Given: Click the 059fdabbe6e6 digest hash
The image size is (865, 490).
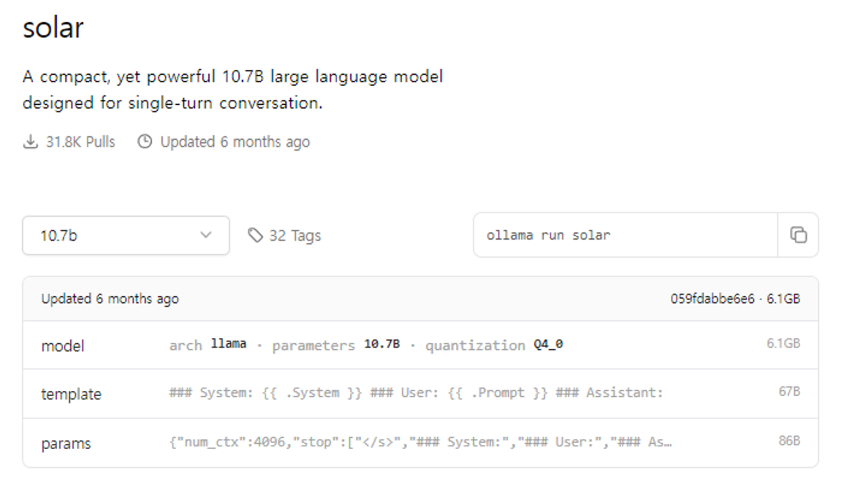Looking at the screenshot, I should coord(712,299).
